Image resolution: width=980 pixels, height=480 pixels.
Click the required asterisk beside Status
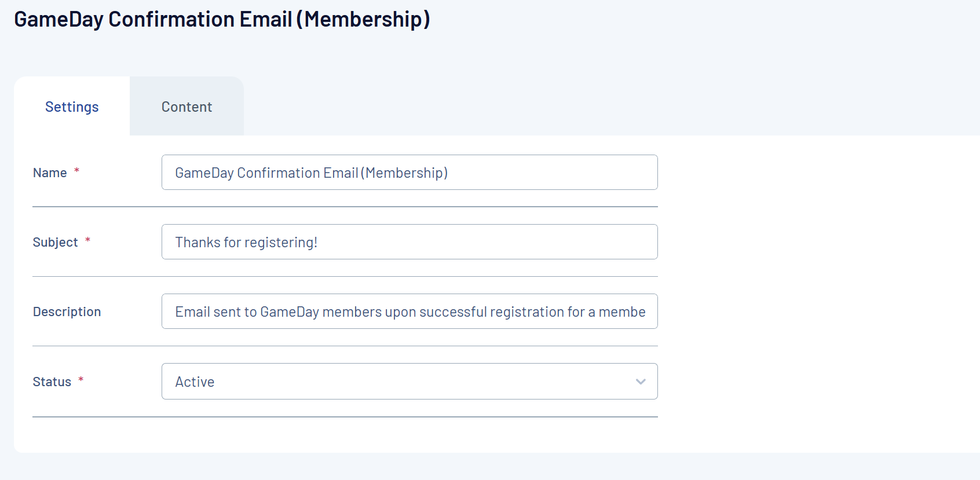(81, 380)
